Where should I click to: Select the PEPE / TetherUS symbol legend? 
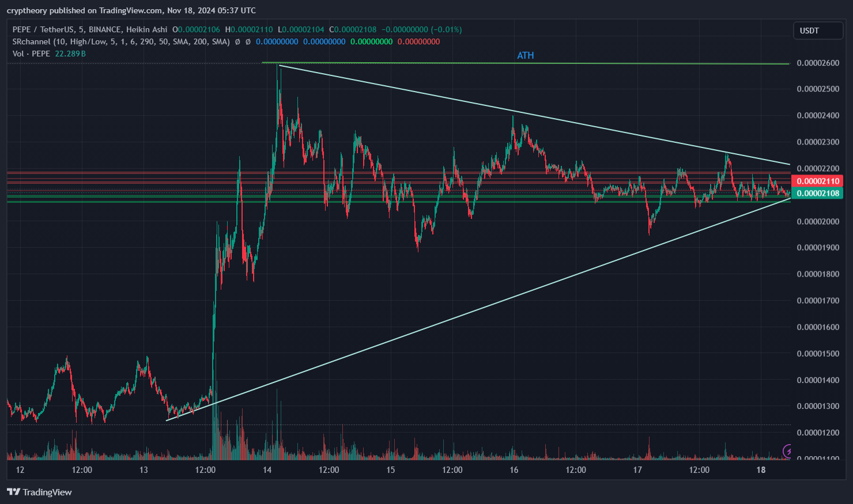click(x=90, y=29)
